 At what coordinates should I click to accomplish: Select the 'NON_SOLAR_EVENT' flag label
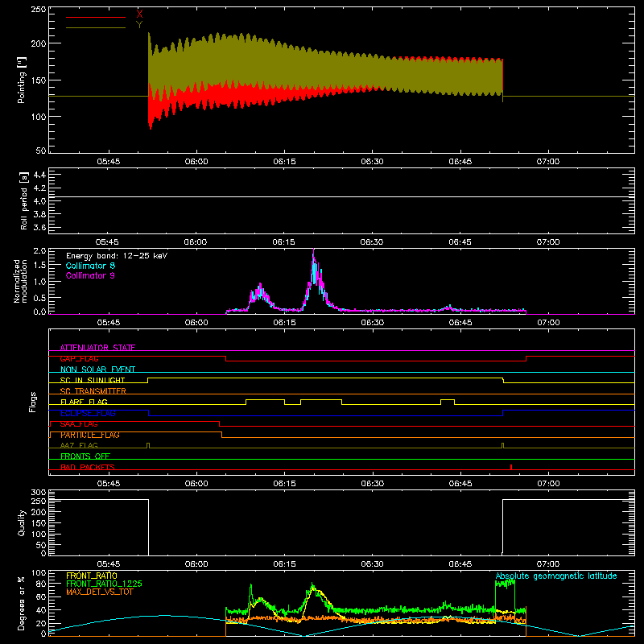click(x=97, y=369)
